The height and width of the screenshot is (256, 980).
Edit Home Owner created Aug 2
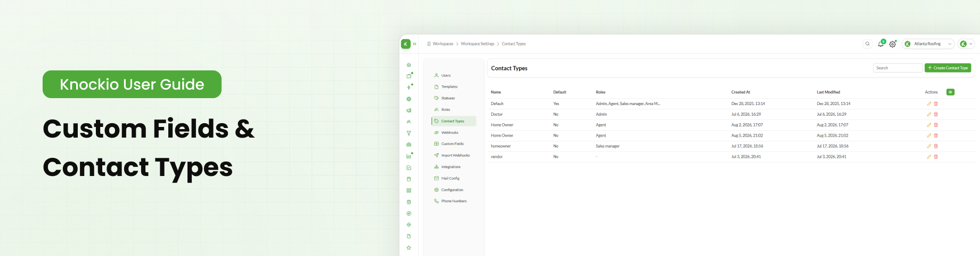point(929,125)
